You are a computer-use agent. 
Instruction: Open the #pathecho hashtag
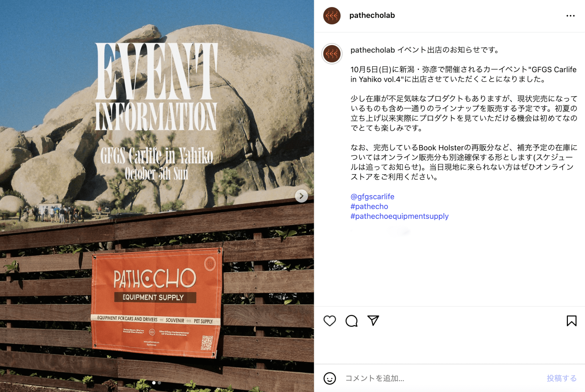click(x=369, y=206)
